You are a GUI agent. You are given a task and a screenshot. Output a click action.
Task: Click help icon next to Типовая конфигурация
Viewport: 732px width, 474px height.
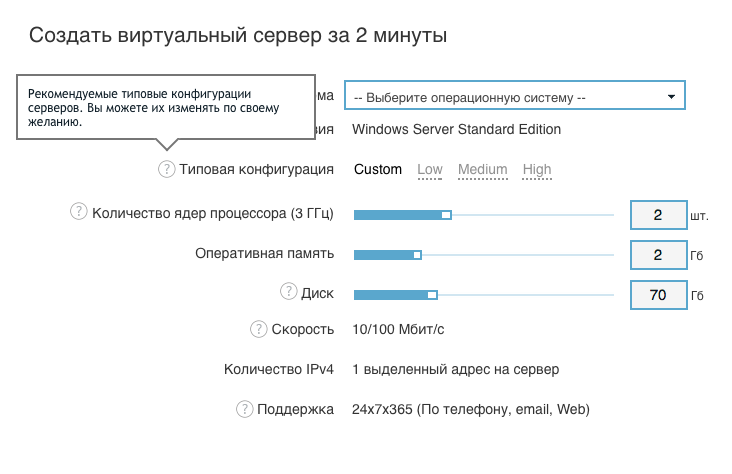tap(166, 169)
